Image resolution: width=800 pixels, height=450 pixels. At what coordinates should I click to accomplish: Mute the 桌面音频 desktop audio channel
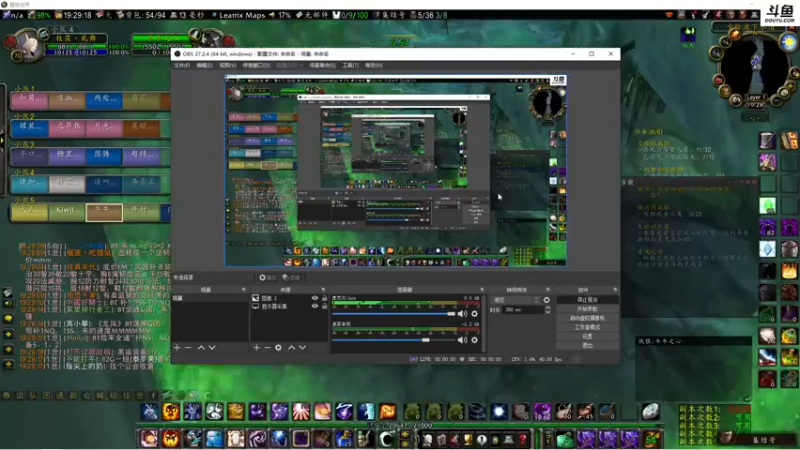pos(462,340)
